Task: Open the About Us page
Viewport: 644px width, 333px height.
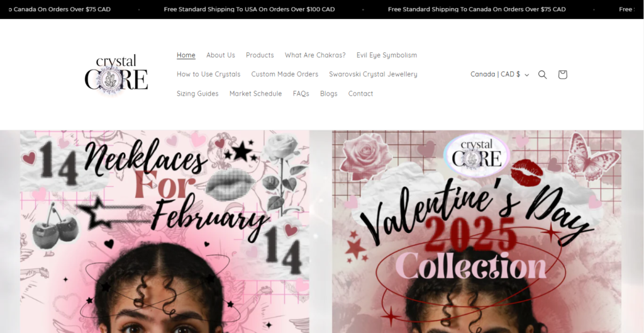Action: pyautogui.click(x=221, y=55)
